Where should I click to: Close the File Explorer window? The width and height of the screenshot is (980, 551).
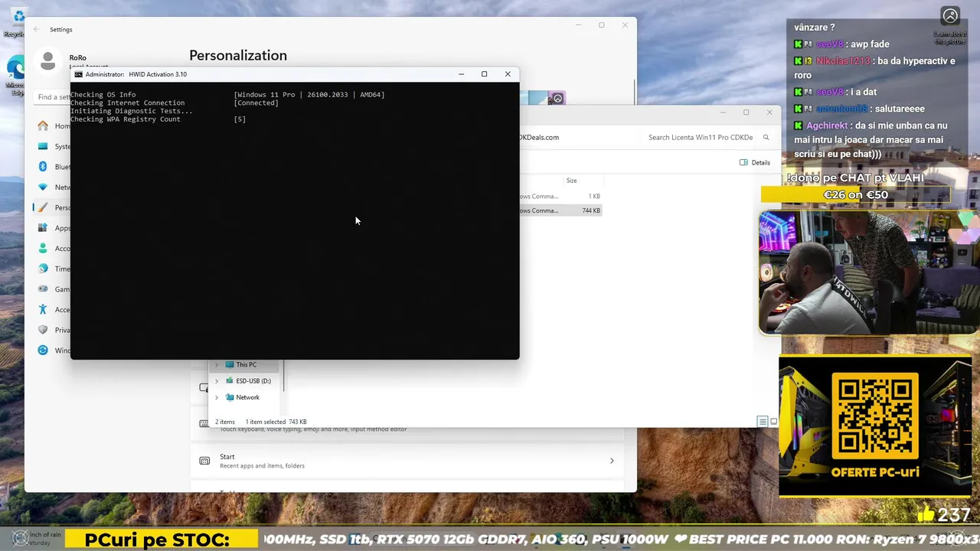click(x=769, y=112)
